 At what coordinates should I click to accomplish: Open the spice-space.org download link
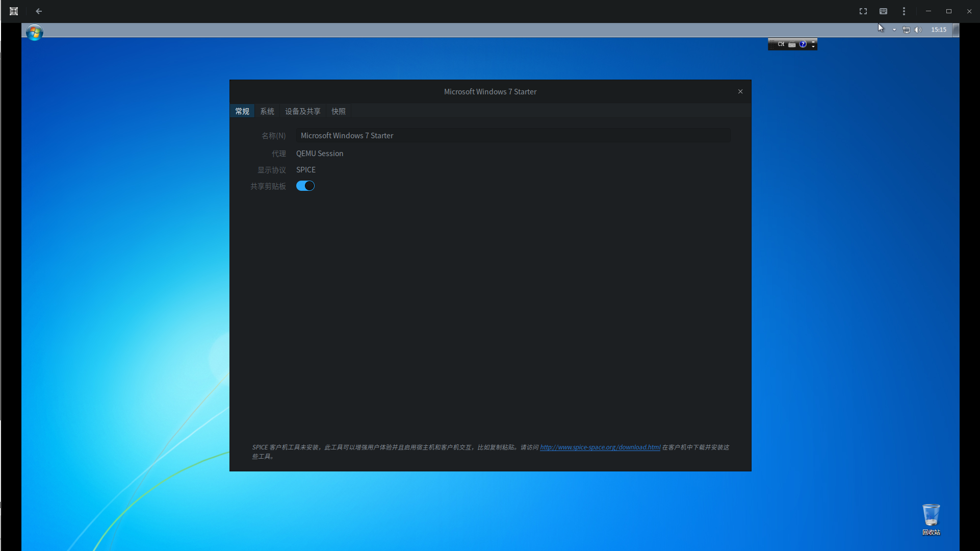pos(600,447)
